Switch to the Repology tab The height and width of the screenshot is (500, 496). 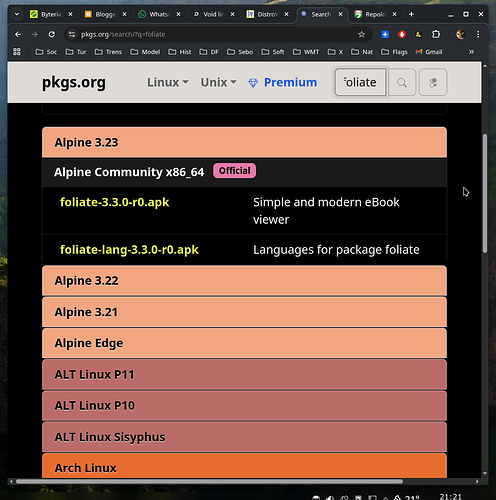371,14
